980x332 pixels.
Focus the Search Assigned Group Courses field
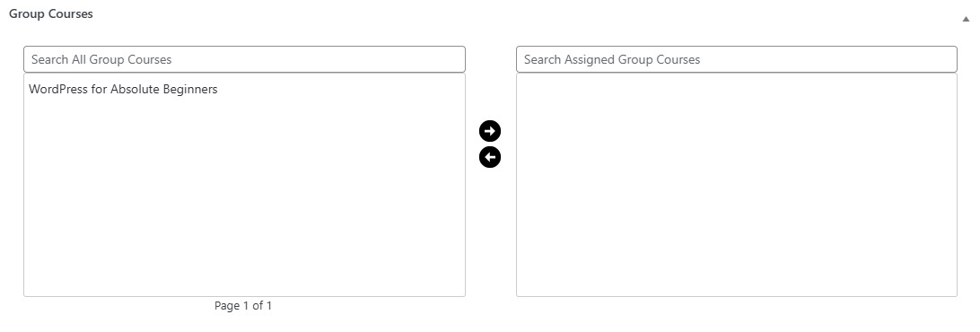point(736,59)
